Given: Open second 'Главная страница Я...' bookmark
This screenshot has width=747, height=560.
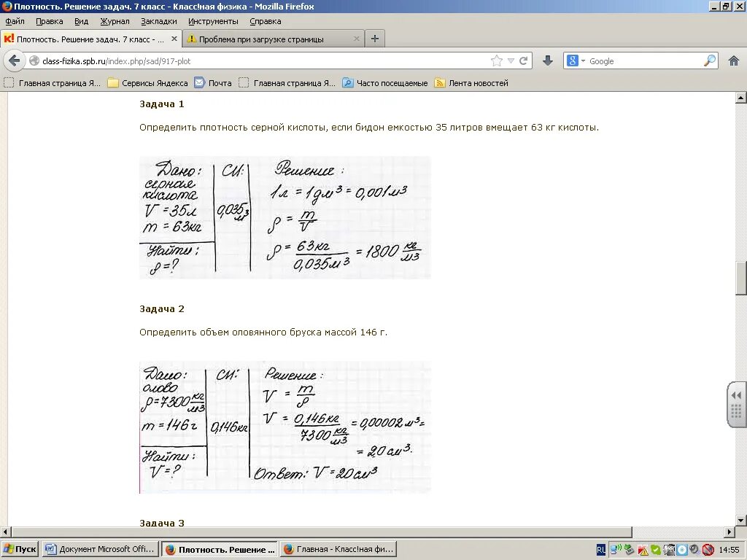Looking at the screenshot, I should pyautogui.click(x=287, y=83).
